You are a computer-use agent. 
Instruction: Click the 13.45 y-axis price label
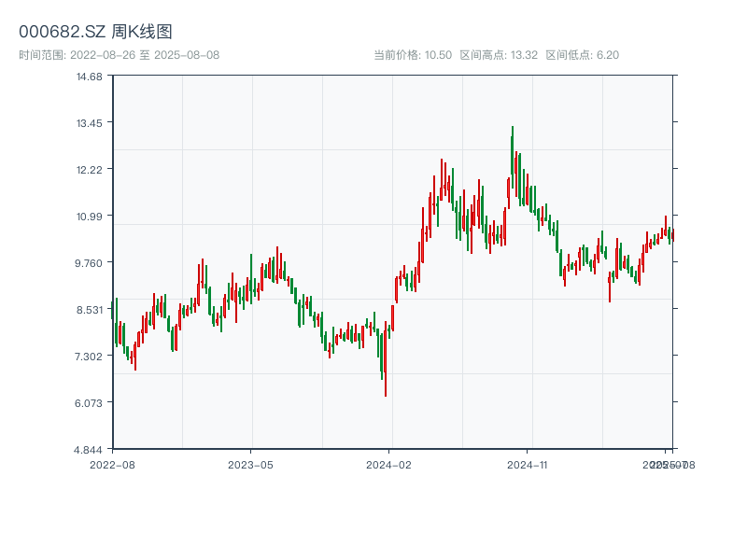coord(90,122)
